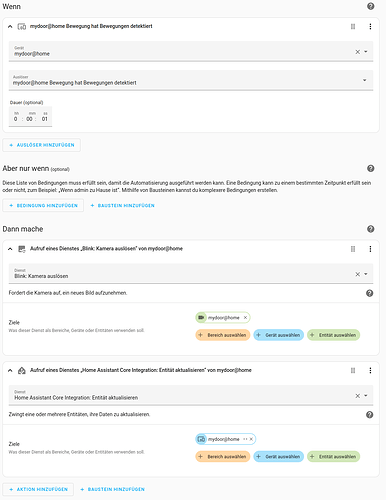Open Home Assistant Core service dropdown

point(366,395)
